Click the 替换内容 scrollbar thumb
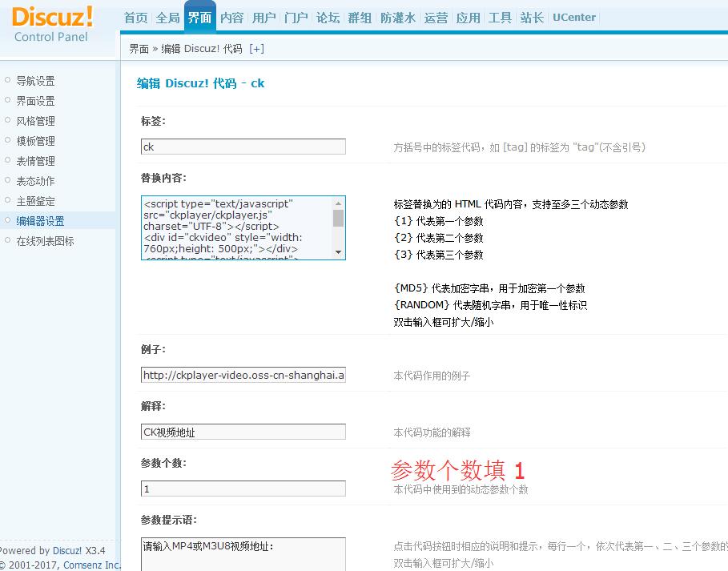728x571 pixels. point(339,218)
